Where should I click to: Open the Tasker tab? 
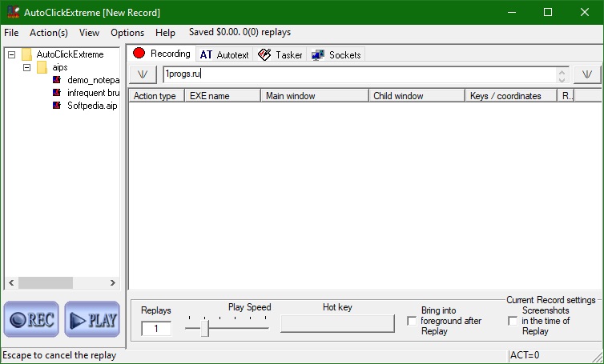[280, 54]
